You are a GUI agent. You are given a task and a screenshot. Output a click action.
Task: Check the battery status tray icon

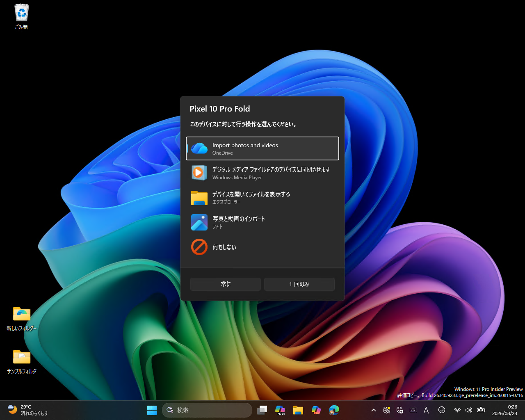(481, 410)
